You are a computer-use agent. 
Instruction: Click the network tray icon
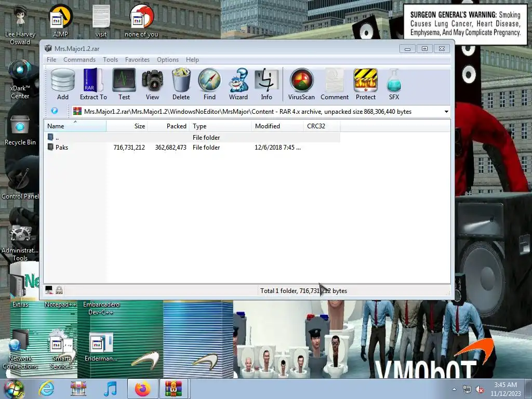click(467, 390)
